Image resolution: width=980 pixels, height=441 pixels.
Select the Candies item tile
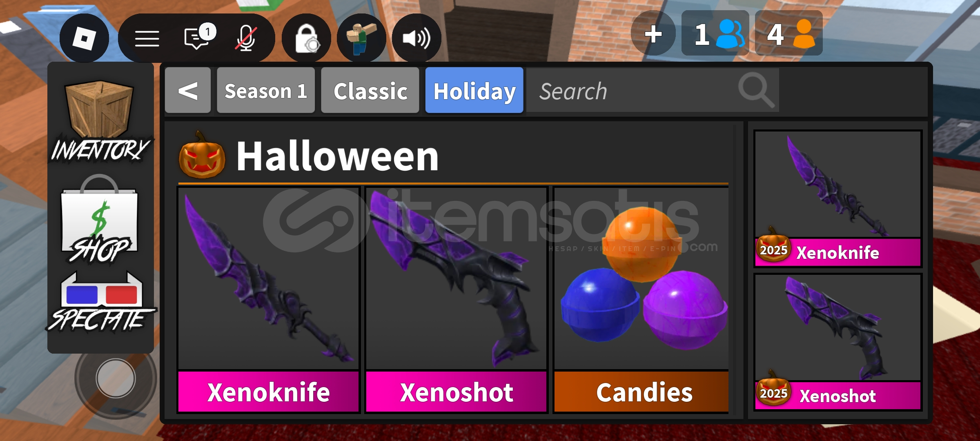pyautogui.click(x=641, y=300)
